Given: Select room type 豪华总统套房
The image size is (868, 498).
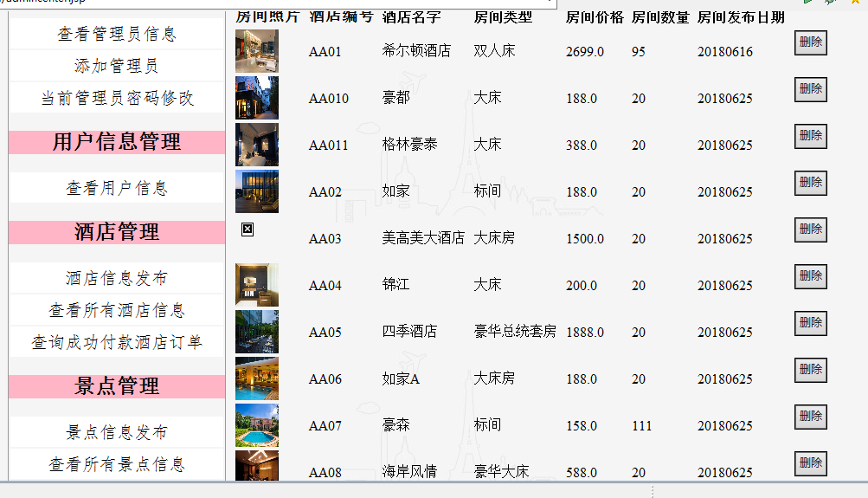Looking at the screenshot, I should tap(515, 332).
